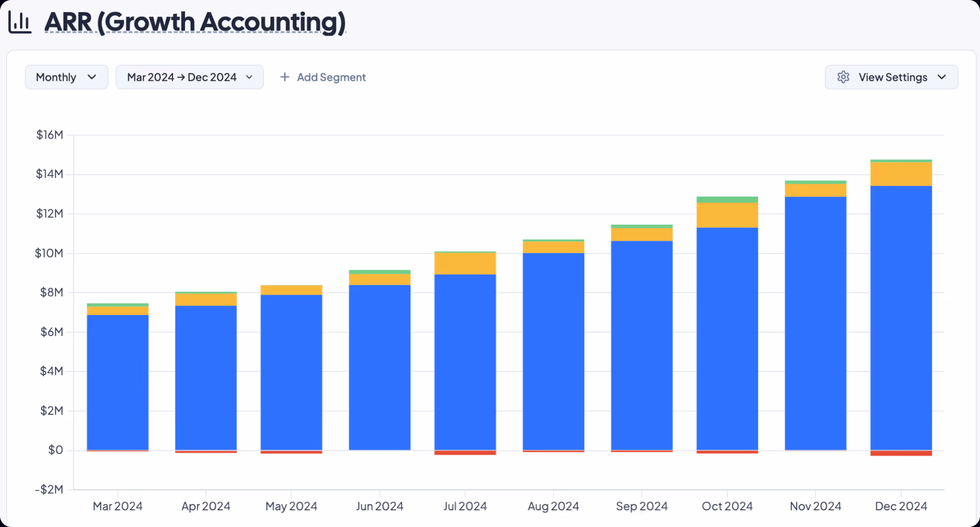Image resolution: width=980 pixels, height=527 pixels.
Task: Open the Mar 2024 → Dec 2024 date range
Action: pos(189,77)
